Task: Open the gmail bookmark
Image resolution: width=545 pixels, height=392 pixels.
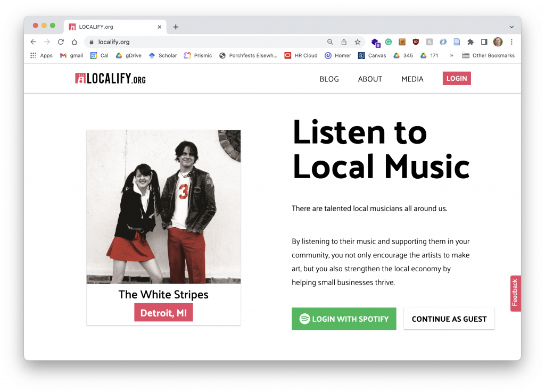Action: 72,55
